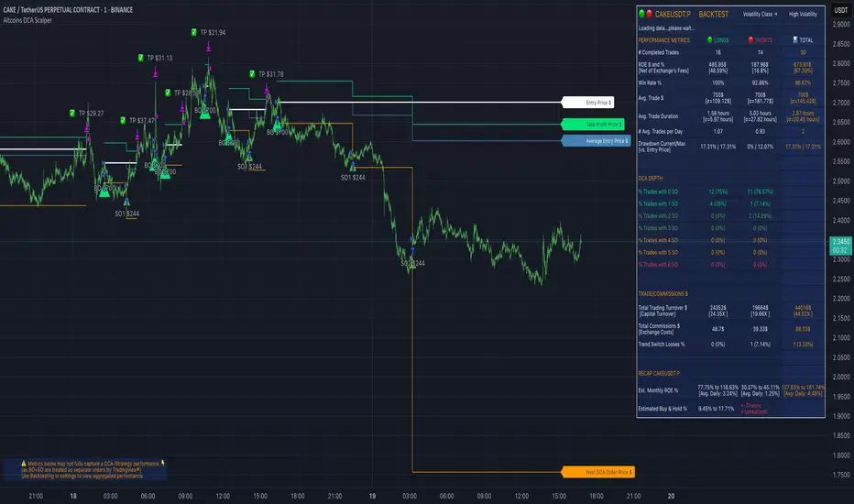
Task: Click the TP $29.27 label text
Action: [91, 114]
